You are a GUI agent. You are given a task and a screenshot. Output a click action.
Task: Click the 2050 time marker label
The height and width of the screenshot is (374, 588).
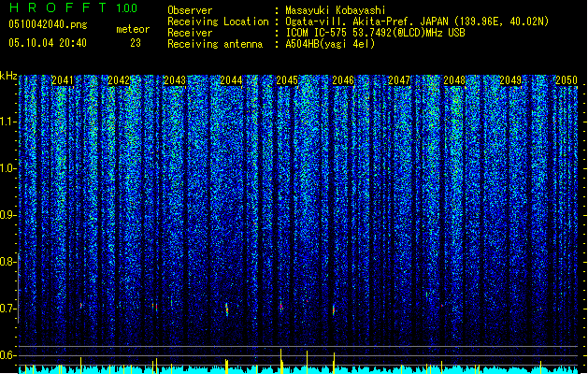click(x=566, y=80)
